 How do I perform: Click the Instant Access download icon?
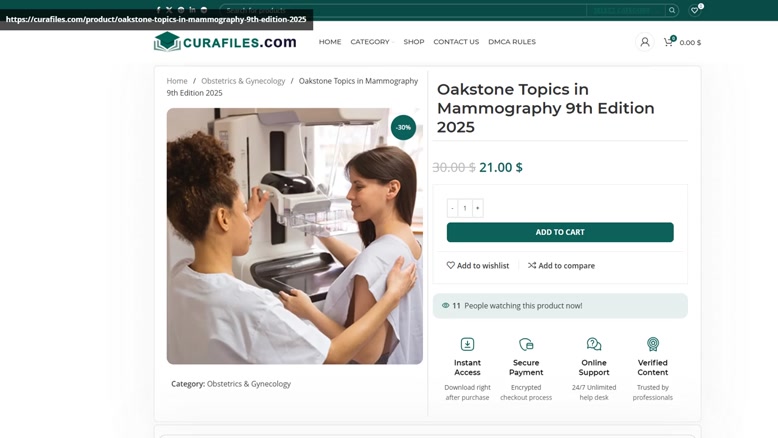[x=467, y=344]
